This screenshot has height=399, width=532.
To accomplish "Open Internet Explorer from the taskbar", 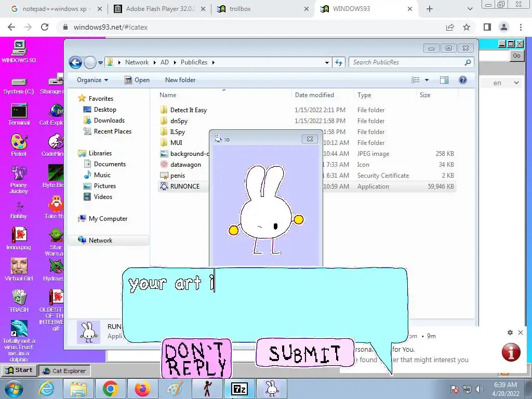I will (46, 389).
